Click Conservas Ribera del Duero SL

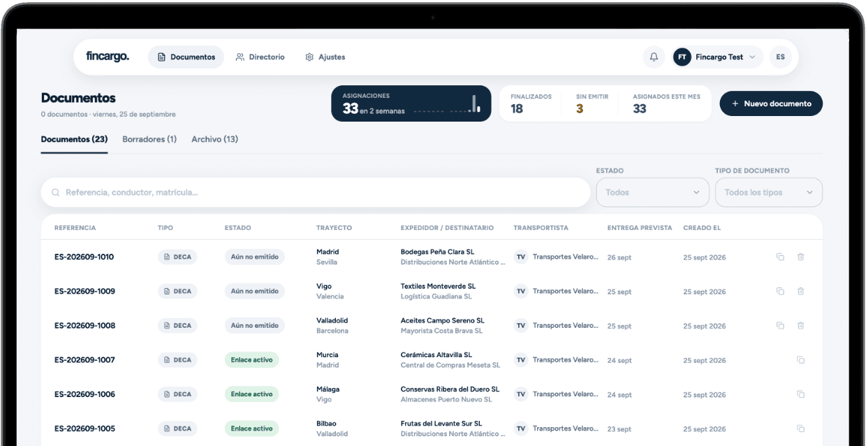[x=450, y=389]
